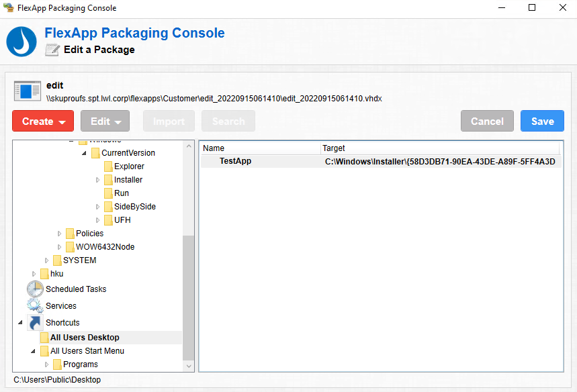This screenshot has height=392, width=577.
Task: Click the tree scrollbar down arrow
Action: [188, 366]
